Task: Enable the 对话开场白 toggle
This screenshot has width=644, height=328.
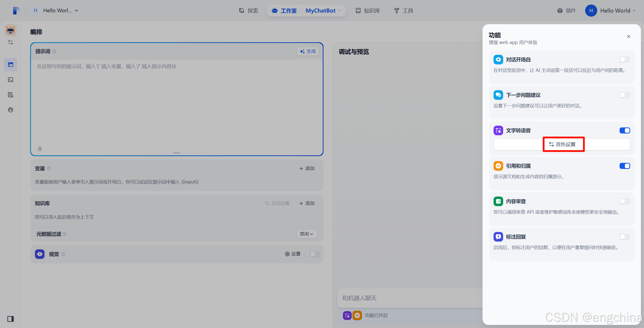Action: point(625,60)
